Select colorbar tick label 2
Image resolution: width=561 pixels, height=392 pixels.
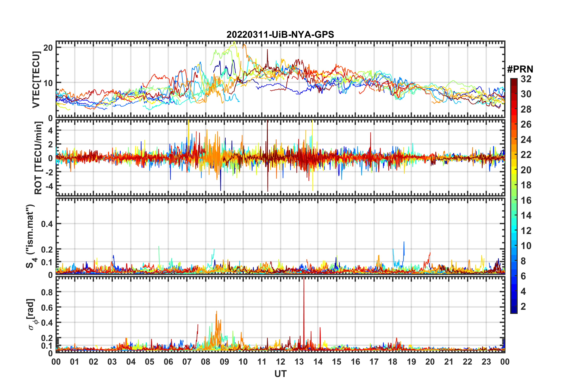click(523, 307)
